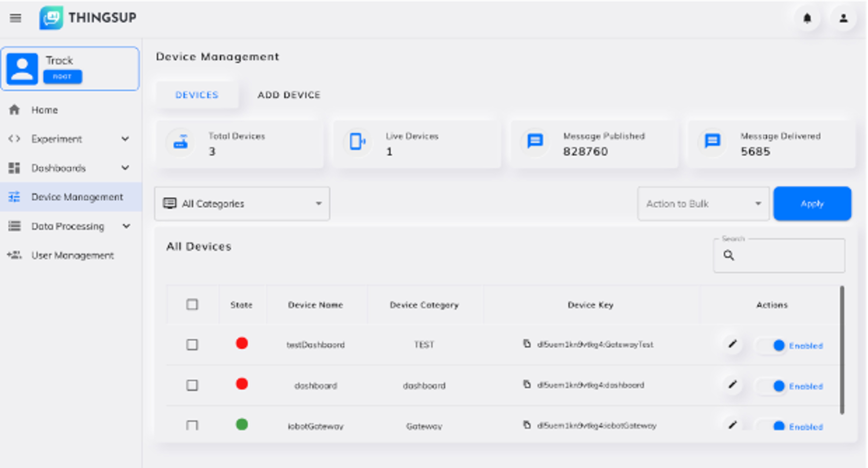Viewport: 868px width, 468px height.
Task: Click the Home icon in the sidebar
Action: pos(14,110)
